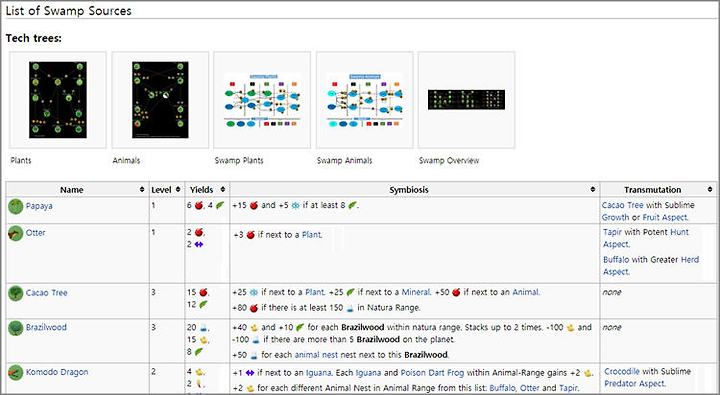Image resolution: width=720 pixels, height=395 pixels.
Task: Open animal nest link in Brazilwood row
Action: pyautogui.click(x=316, y=355)
